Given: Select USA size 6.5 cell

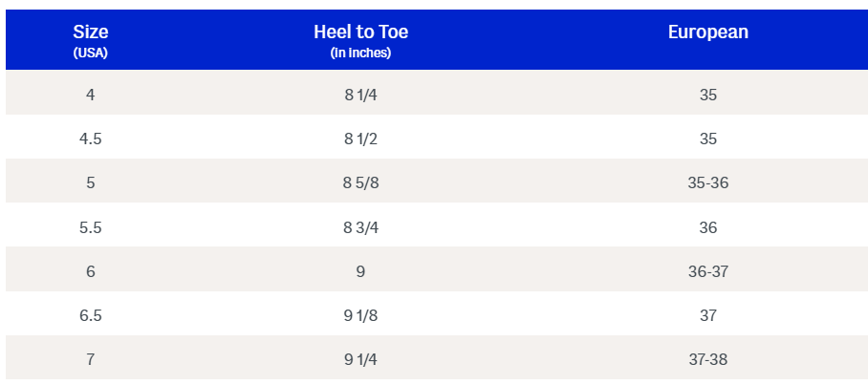Looking at the screenshot, I should [x=91, y=315].
